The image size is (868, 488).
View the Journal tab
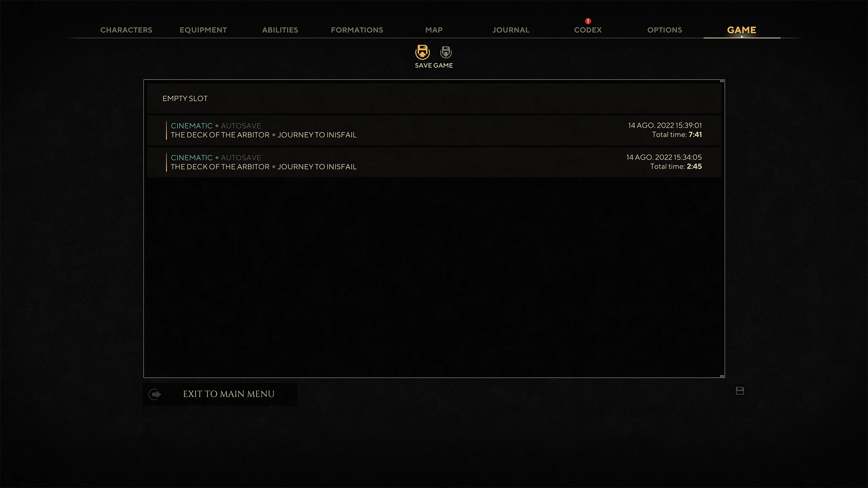(510, 30)
